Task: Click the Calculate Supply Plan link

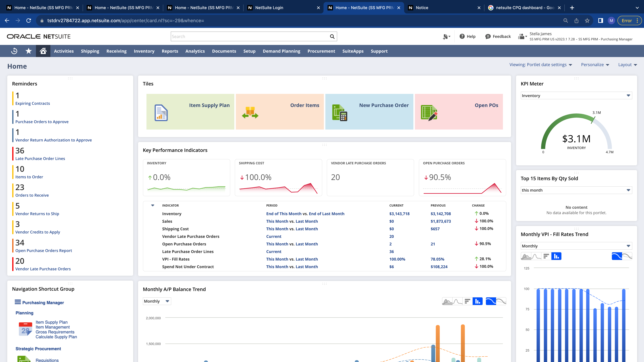Action: click(56, 337)
